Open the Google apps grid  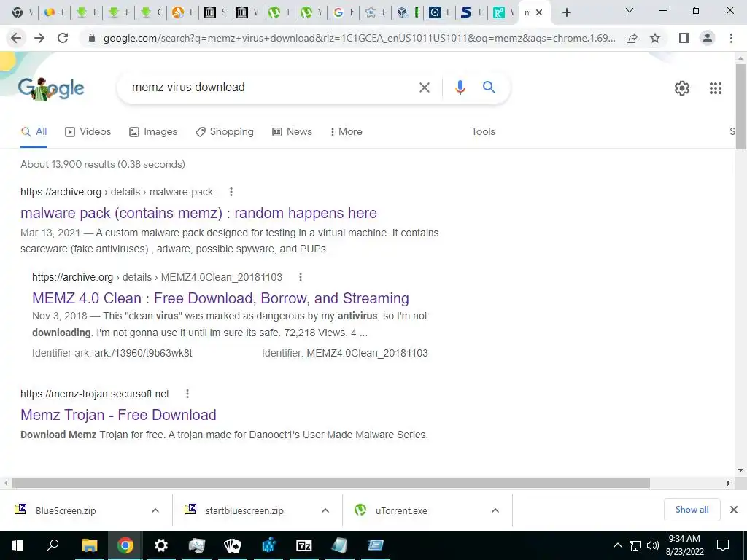pyautogui.click(x=715, y=88)
